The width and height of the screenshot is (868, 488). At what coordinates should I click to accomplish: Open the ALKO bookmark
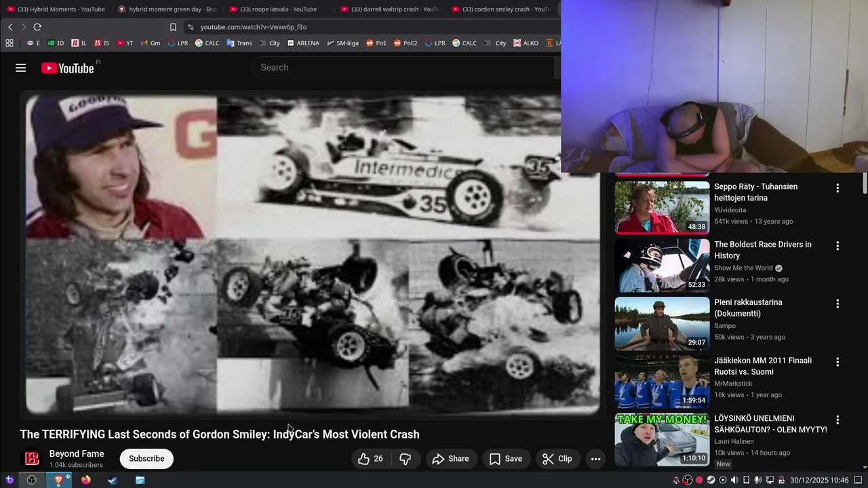(526, 43)
